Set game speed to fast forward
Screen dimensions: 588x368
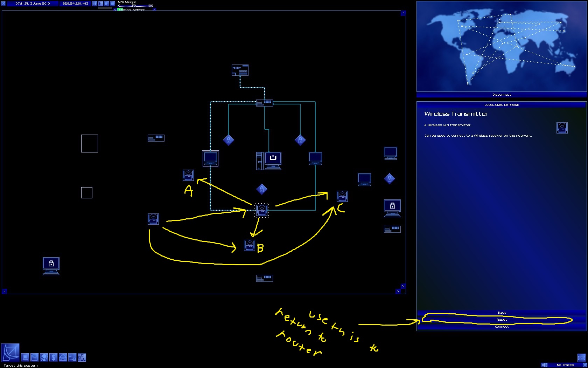(x=106, y=4)
